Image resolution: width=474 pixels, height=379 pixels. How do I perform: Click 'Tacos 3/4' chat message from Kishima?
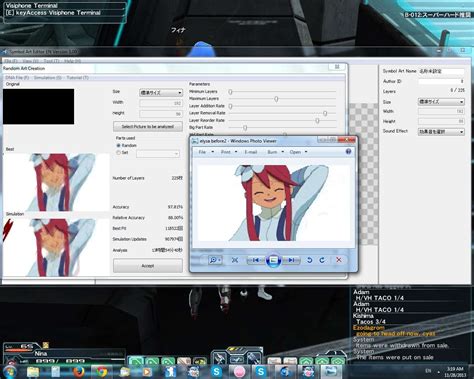click(x=371, y=322)
